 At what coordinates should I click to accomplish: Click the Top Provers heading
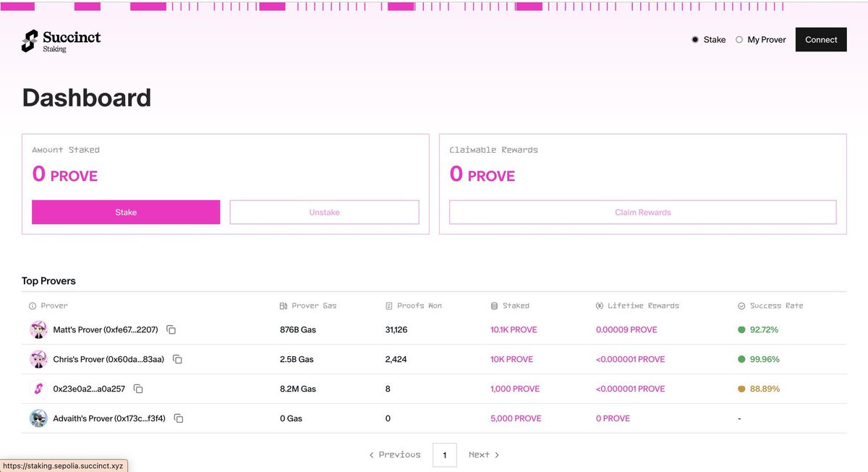(48, 281)
